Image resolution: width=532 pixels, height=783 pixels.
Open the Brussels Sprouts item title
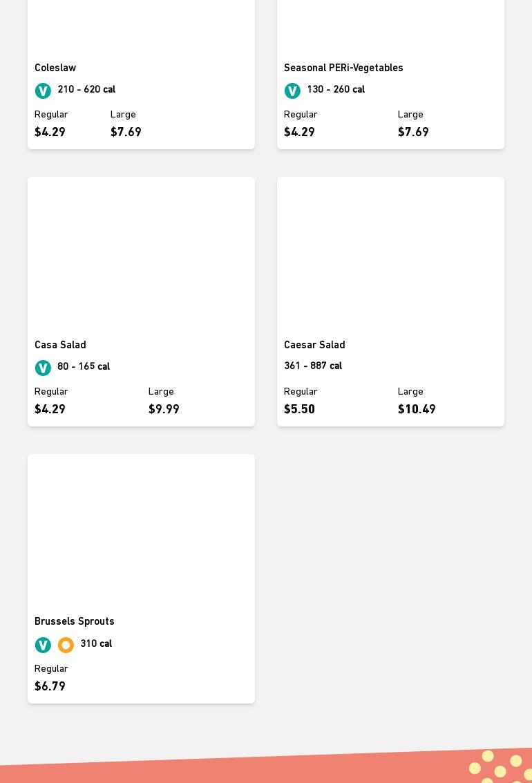pos(75,621)
